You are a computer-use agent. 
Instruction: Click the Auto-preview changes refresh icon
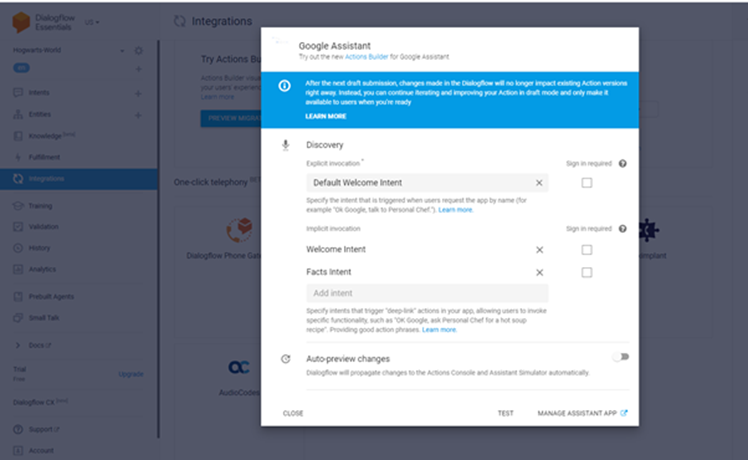click(286, 359)
